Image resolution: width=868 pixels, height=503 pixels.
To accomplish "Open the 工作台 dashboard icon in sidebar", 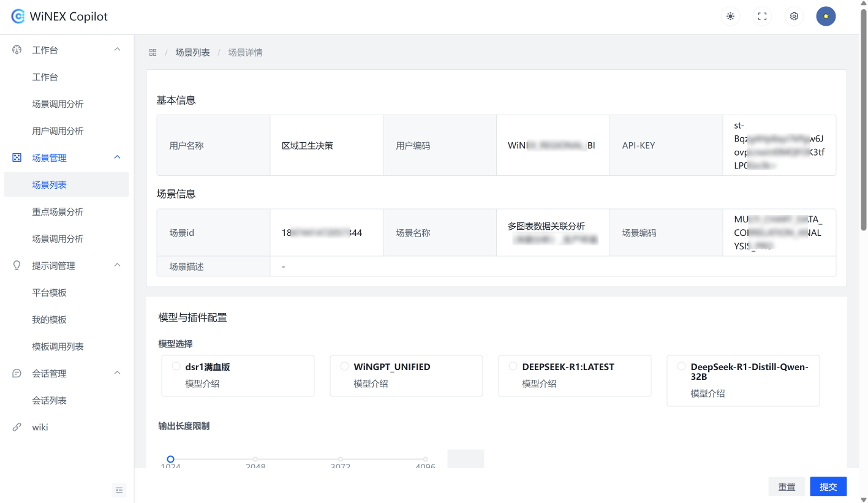I will point(16,50).
